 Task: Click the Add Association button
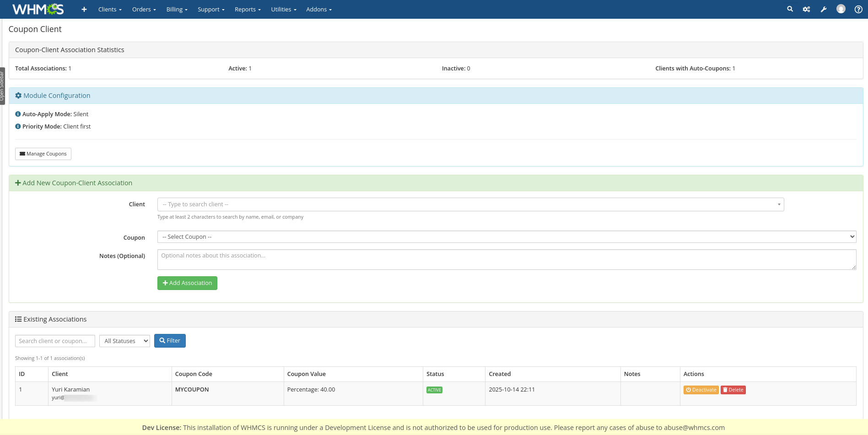pos(187,283)
